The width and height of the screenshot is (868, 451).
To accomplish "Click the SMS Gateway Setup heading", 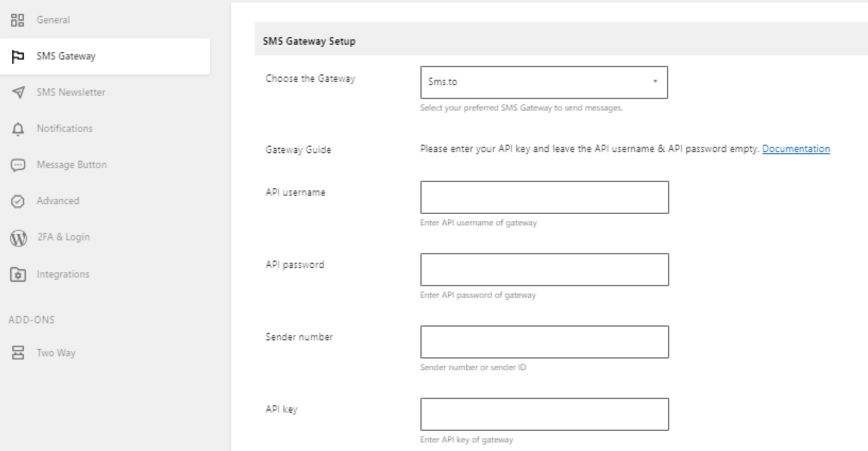I will pyautogui.click(x=309, y=41).
